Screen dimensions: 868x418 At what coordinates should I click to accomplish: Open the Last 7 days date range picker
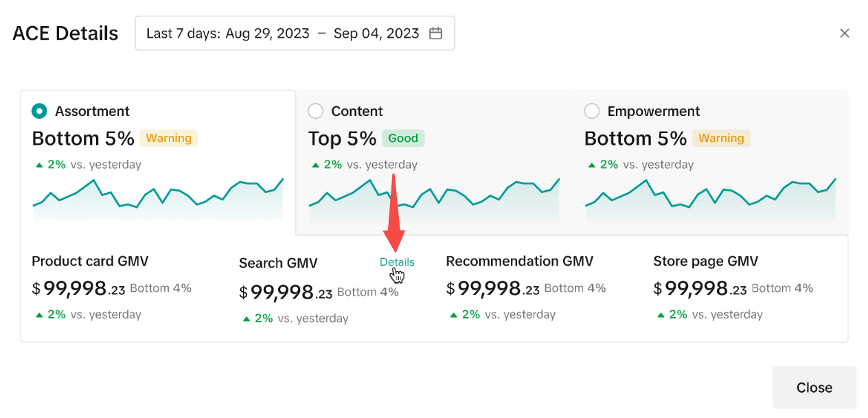click(295, 34)
